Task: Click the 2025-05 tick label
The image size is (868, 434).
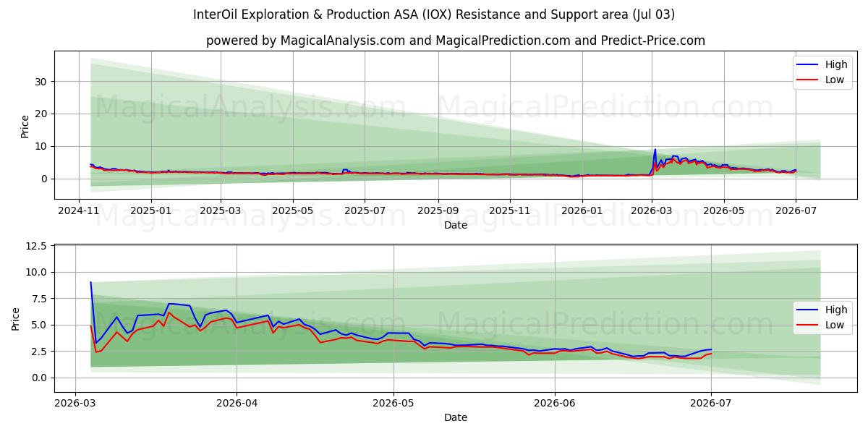Action: tap(293, 210)
